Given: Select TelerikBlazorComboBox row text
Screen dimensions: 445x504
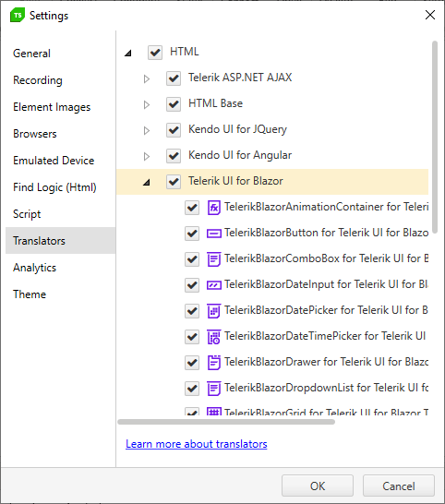Looking at the screenshot, I should (x=326, y=258).
